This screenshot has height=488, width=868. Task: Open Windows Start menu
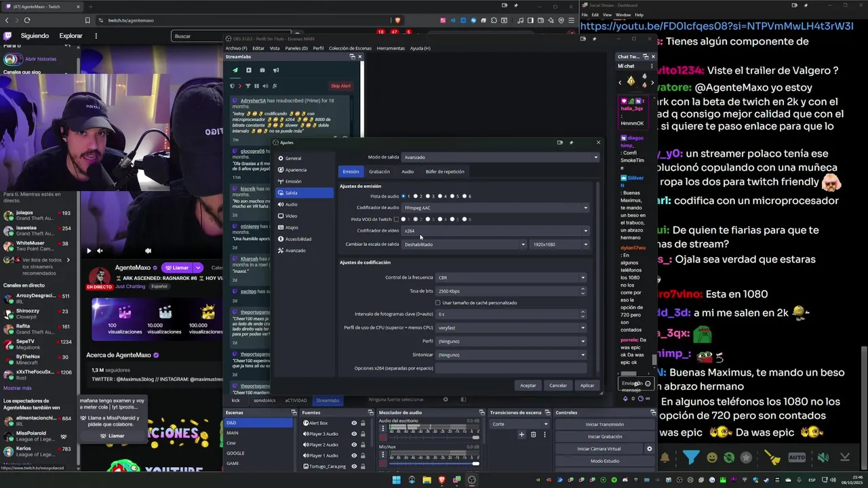point(396,480)
